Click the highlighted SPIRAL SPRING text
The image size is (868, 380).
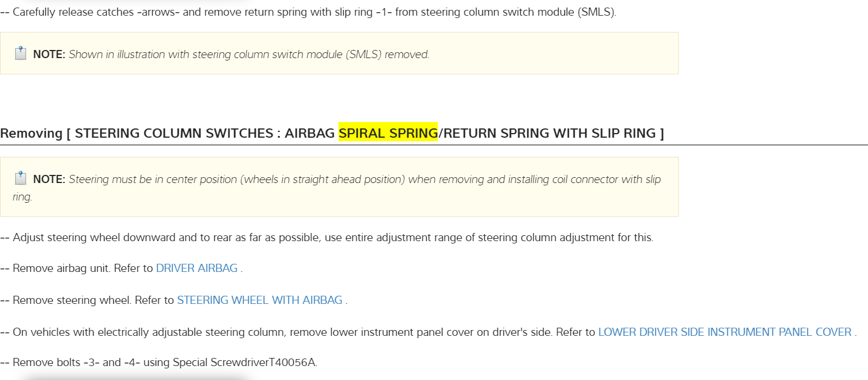(388, 133)
